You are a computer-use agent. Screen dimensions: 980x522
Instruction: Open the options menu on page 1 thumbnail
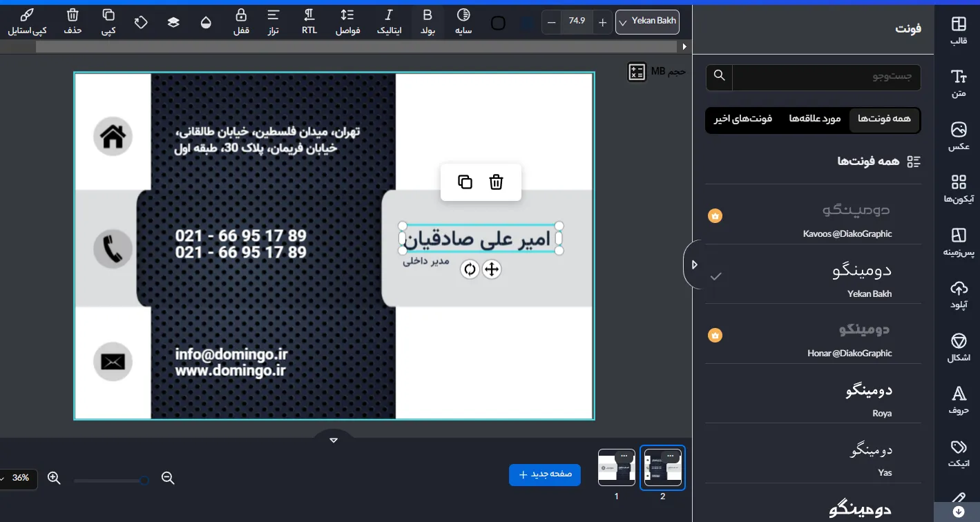tap(624, 456)
